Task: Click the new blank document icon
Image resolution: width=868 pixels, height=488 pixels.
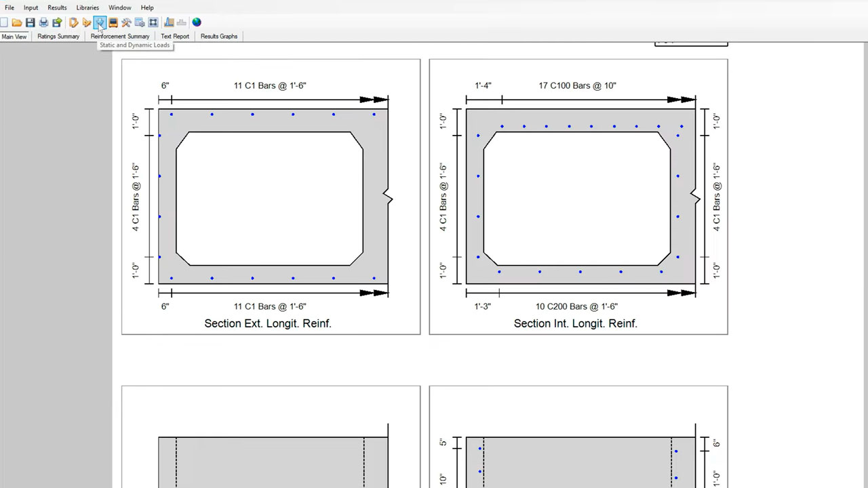Action: (x=4, y=22)
